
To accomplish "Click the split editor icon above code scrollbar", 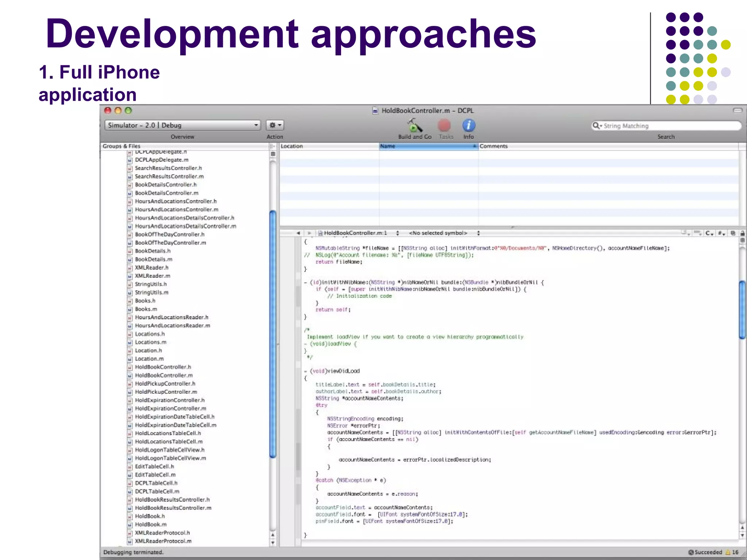I will (742, 240).
